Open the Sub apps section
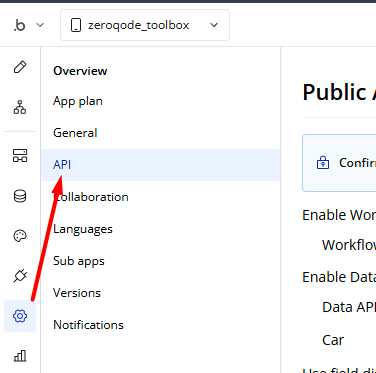The width and height of the screenshot is (376, 373). [79, 261]
